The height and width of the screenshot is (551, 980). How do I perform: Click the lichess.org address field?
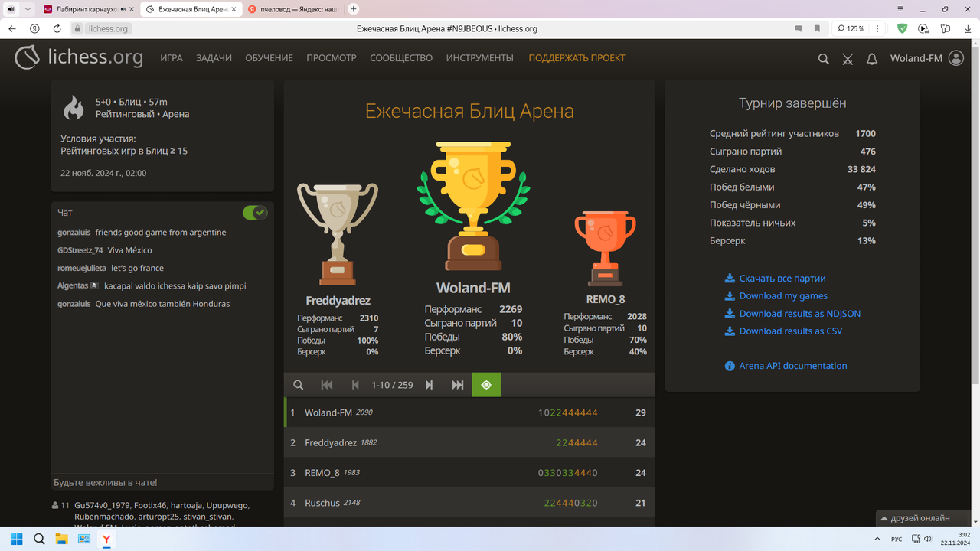(x=108, y=28)
